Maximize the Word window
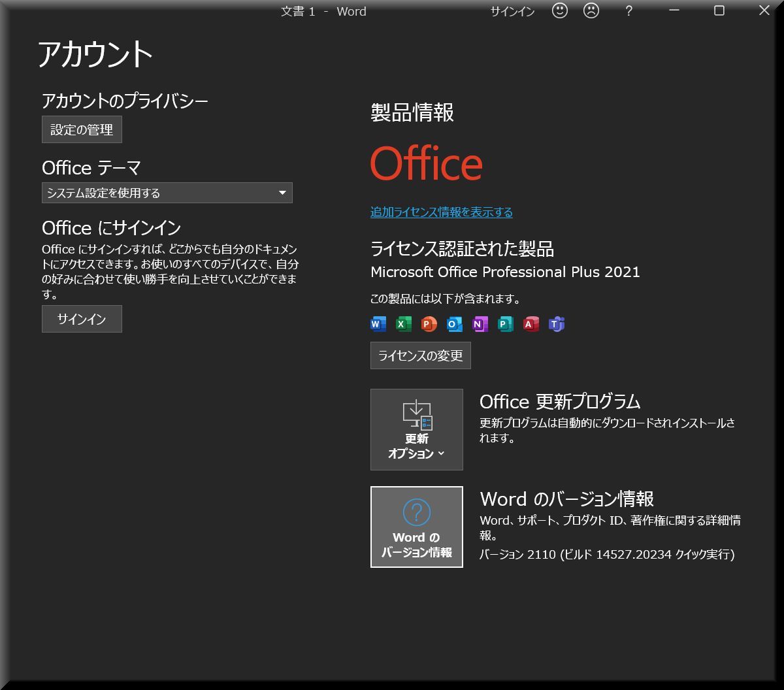784x690 pixels. (719, 11)
